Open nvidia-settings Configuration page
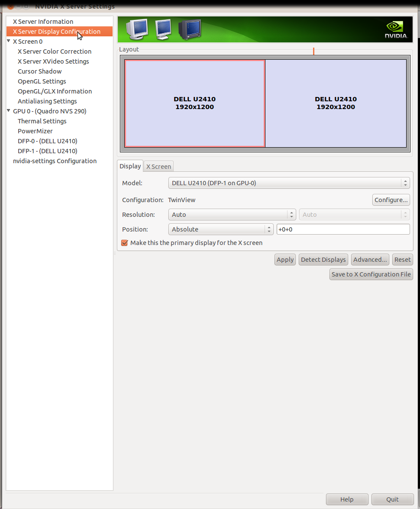 (55, 161)
